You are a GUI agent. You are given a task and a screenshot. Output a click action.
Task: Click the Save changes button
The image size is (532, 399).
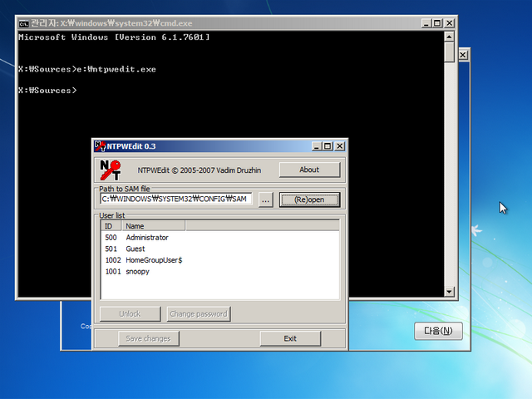[x=149, y=338]
